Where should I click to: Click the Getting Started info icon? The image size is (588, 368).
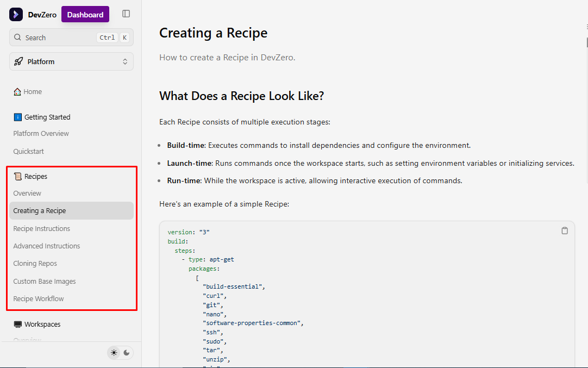(17, 117)
